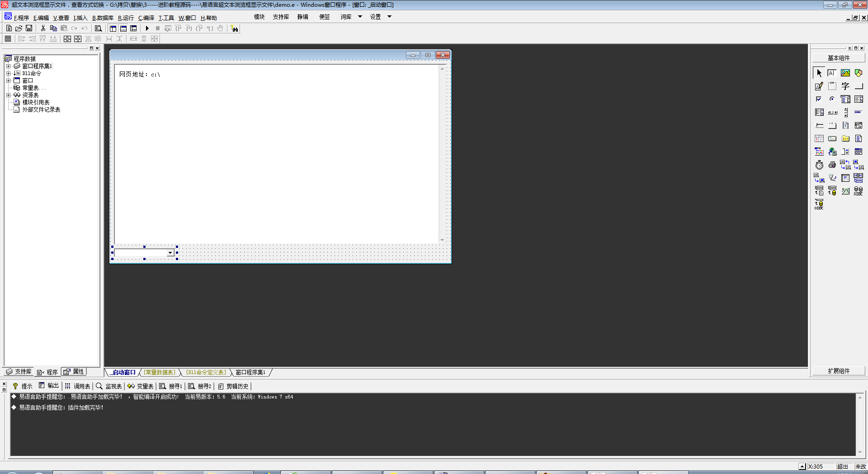Click the output panel vertical scrollbar

(x=859, y=424)
